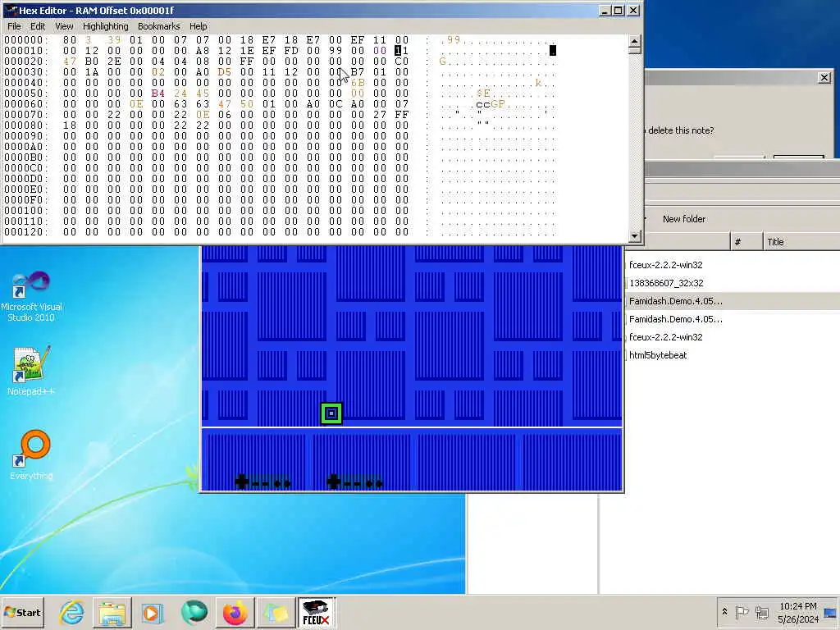Select the first fceux-2.2.2-win32 file entry
The height and width of the screenshot is (630, 840).
point(665,265)
